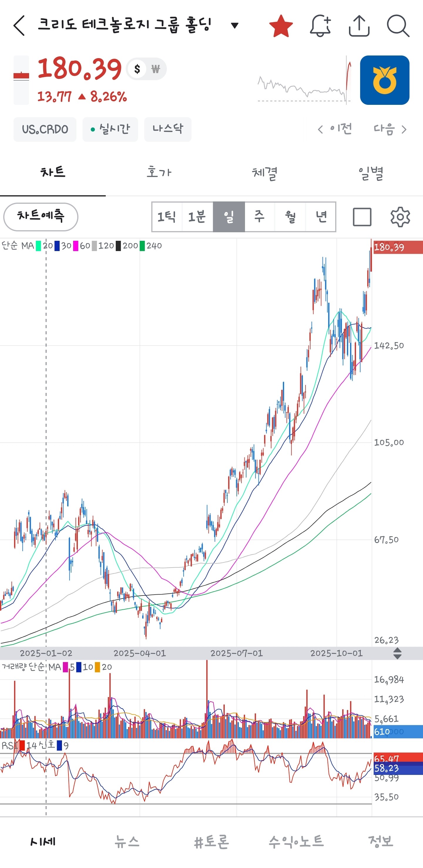Select the 1분 chart interval
Image resolution: width=423 pixels, height=868 pixels.
(197, 217)
